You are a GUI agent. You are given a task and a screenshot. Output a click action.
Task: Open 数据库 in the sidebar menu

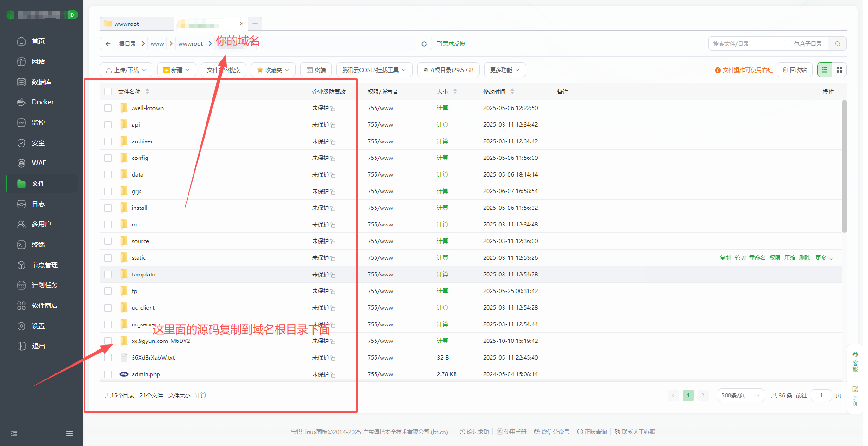coord(41,82)
